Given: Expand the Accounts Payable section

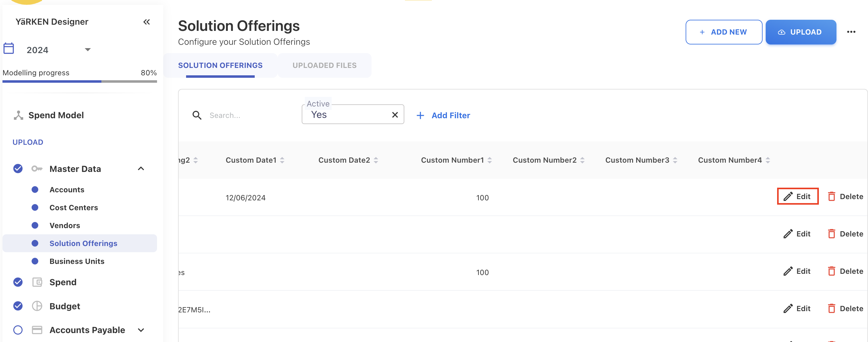Looking at the screenshot, I should 141,330.
